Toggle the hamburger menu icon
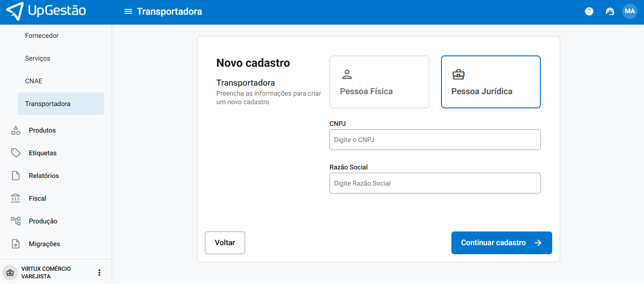 click(128, 11)
